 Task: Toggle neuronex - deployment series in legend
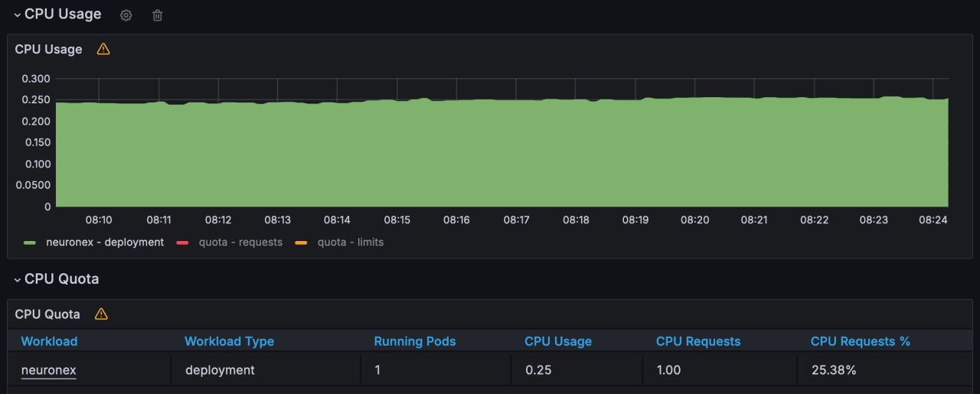tap(105, 243)
